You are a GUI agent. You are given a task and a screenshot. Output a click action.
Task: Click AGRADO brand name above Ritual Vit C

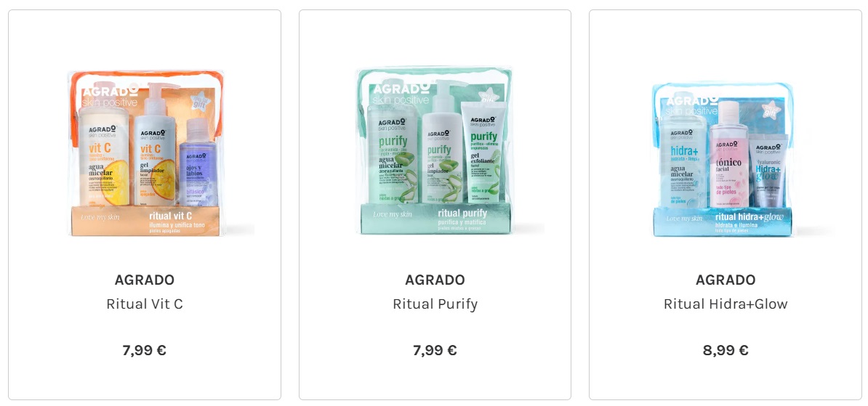(145, 280)
